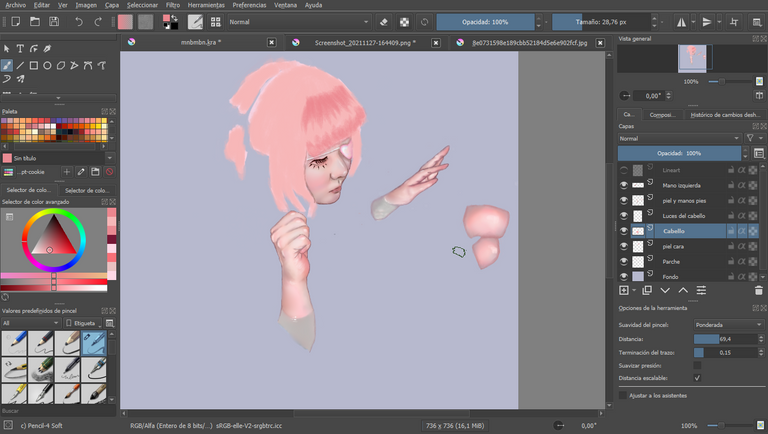Switch to Composi... docker tab
The width and height of the screenshot is (768, 434).
click(662, 115)
